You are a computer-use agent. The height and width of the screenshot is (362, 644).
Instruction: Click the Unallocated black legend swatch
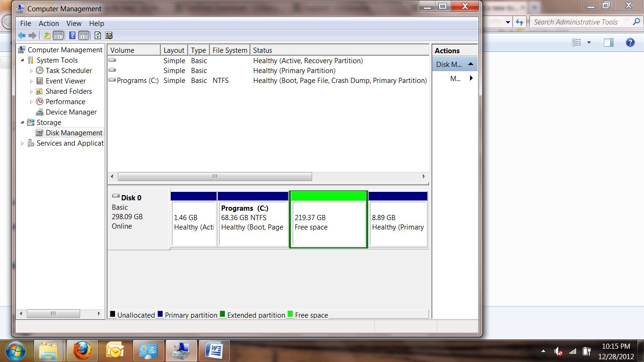click(113, 314)
